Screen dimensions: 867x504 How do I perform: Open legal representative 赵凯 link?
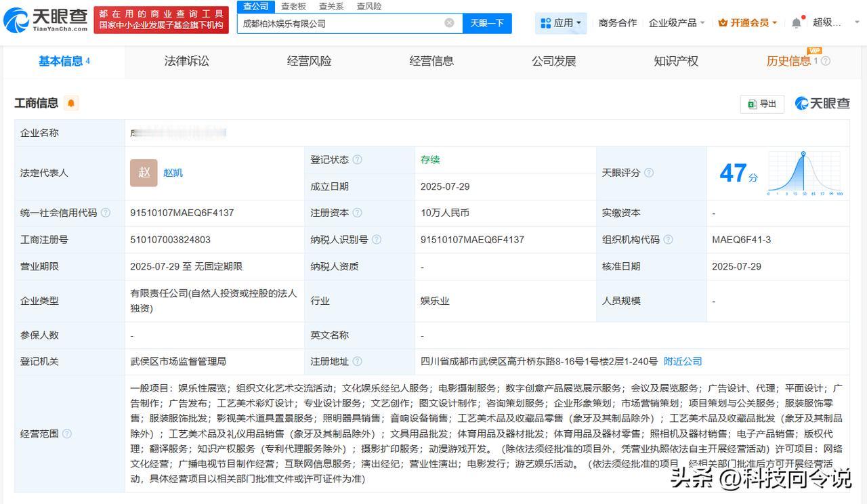(173, 173)
